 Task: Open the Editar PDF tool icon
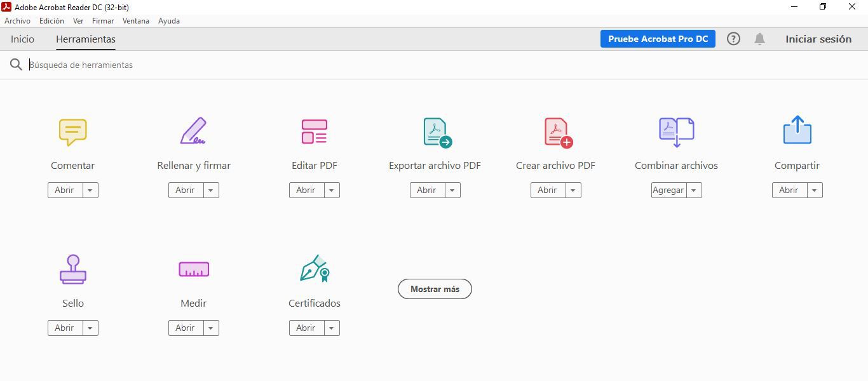[x=314, y=131]
